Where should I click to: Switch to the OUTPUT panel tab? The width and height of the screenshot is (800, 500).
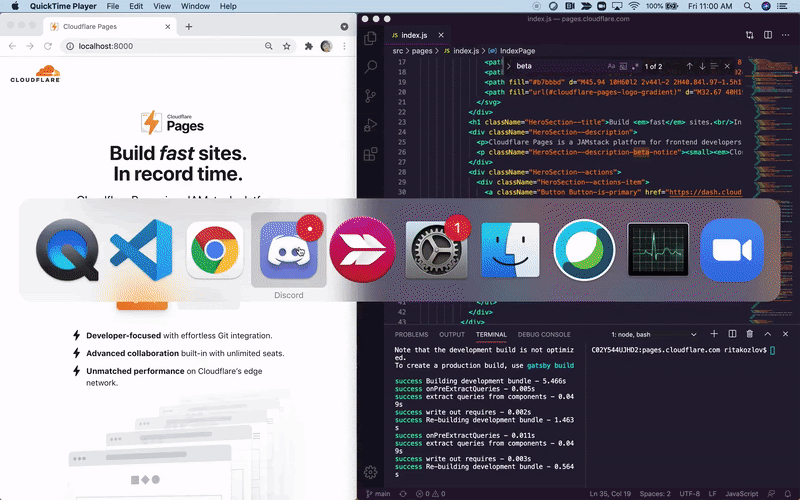pos(452,335)
